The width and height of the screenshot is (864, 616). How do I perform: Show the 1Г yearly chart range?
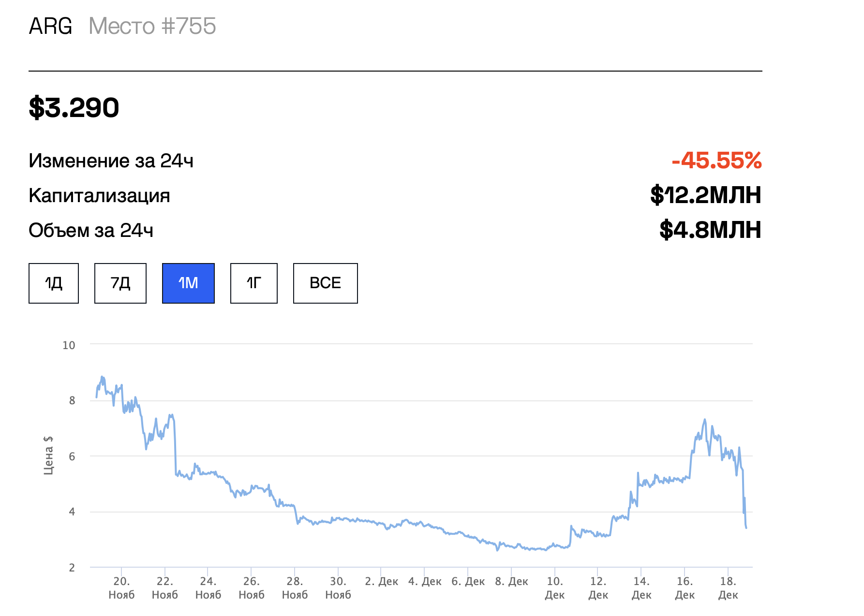pyautogui.click(x=254, y=283)
